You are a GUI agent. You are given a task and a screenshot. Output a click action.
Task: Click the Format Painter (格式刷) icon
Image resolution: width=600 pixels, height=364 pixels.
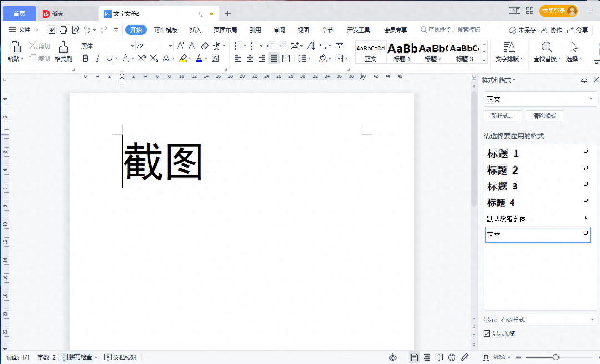click(x=63, y=51)
